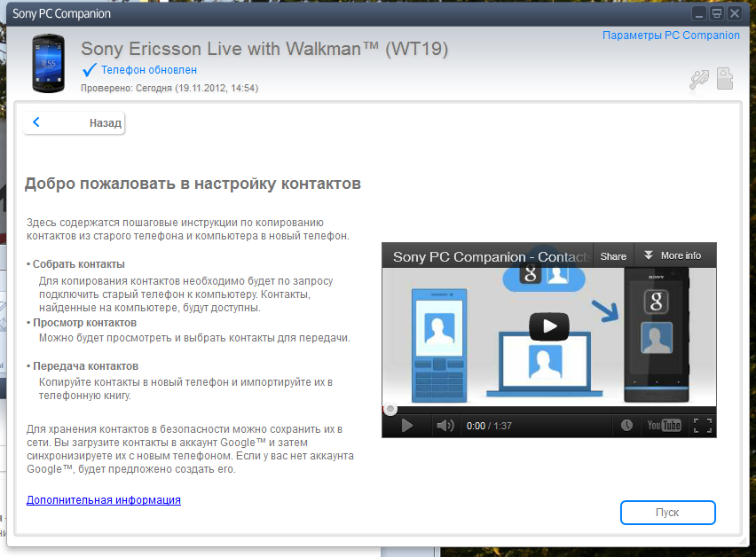Close the Sony PC Companion window
This screenshot has width=756, height=557.
click(x=735, y=13)
